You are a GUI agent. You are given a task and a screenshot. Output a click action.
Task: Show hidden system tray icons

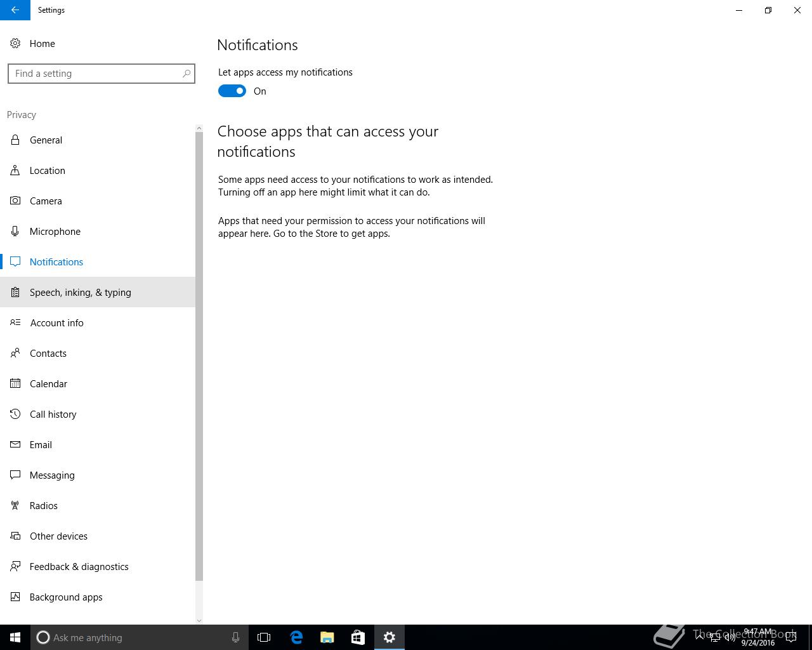(700, 637)
